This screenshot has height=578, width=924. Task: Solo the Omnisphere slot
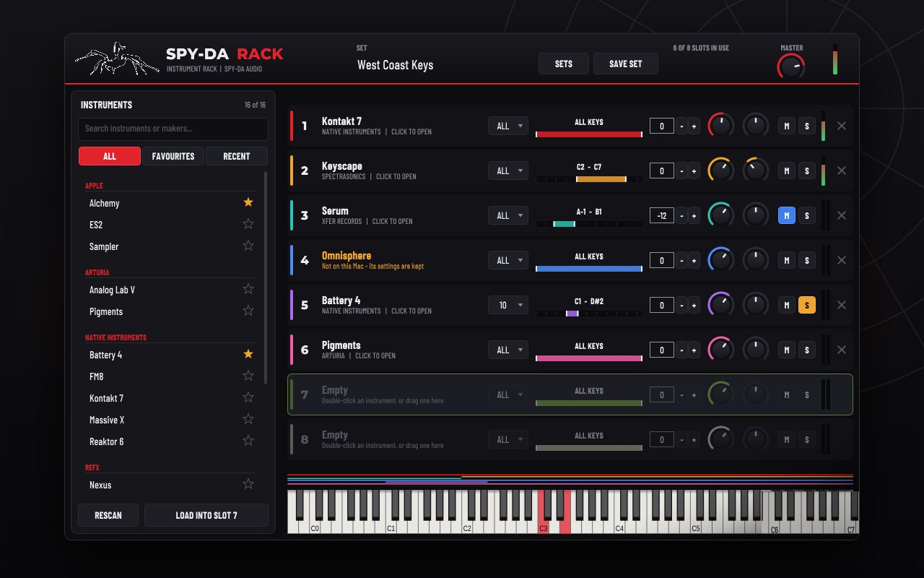(807, 260)
